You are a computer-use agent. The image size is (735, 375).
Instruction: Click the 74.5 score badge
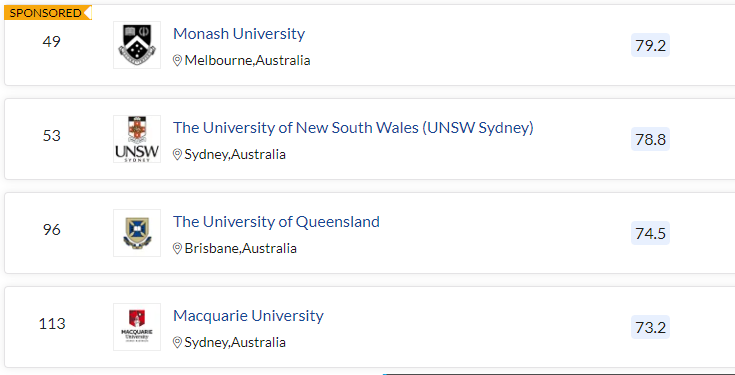[650, 233]
